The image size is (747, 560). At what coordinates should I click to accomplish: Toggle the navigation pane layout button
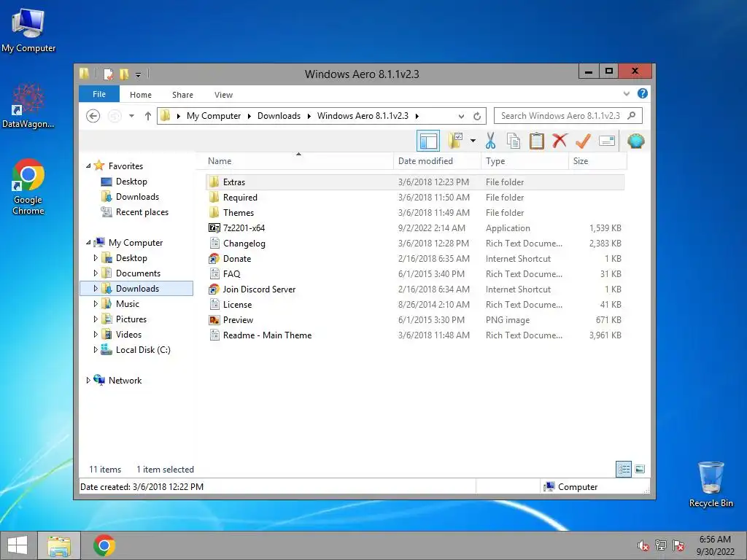tap(427, 141)
